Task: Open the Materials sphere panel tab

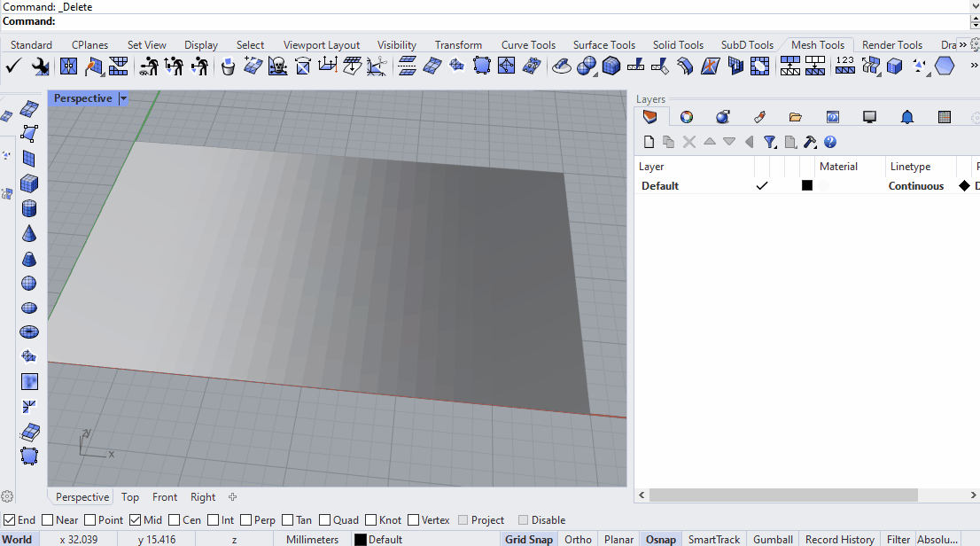Action: [722, 117]
